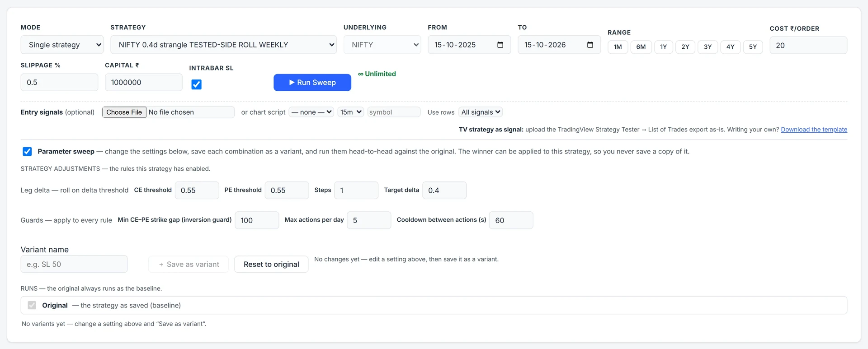868x349 pixels.
Task: Click Choose File for entry signals
Action: pos(124,112)
